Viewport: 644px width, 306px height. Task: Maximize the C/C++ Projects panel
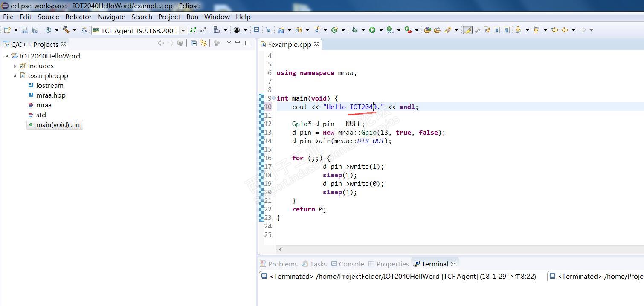pos(247,43)
